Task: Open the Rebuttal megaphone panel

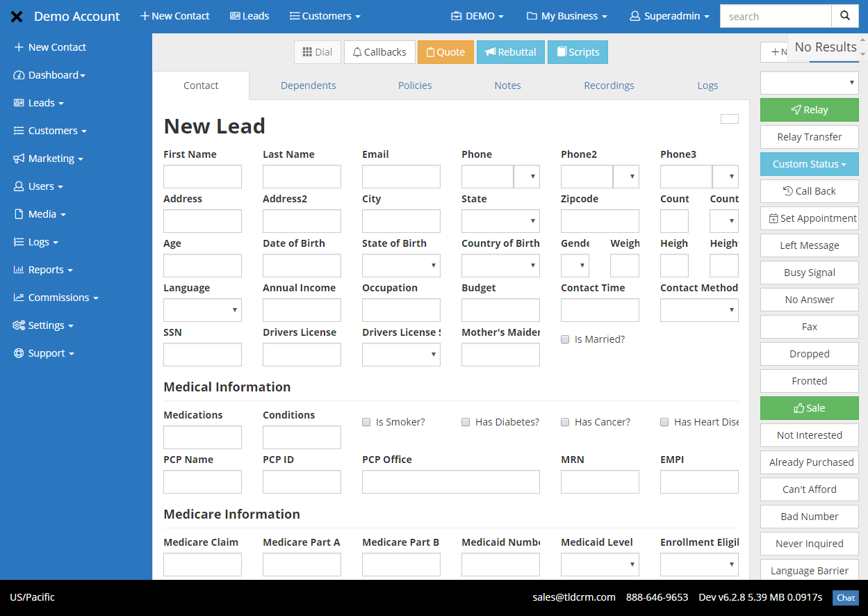Action: 510,51
